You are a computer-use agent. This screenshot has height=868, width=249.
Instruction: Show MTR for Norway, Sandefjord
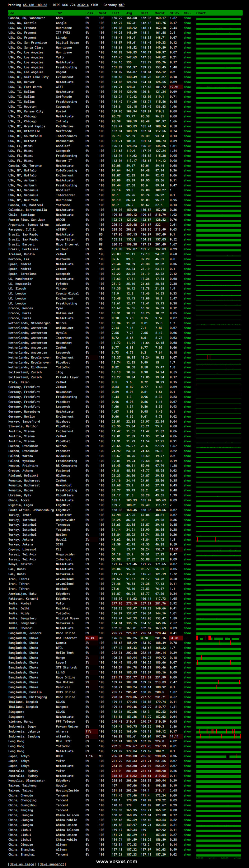coord(187,421)
